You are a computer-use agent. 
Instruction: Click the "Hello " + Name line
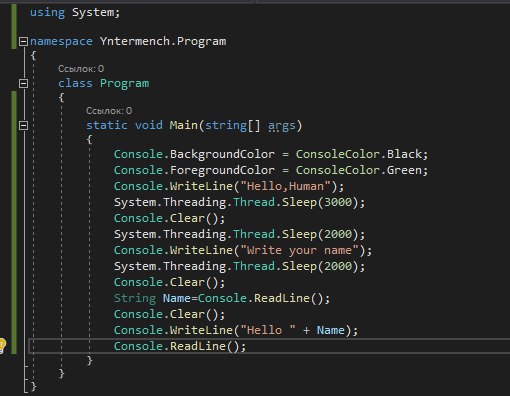pyautogui.click(x=236, y=330)
